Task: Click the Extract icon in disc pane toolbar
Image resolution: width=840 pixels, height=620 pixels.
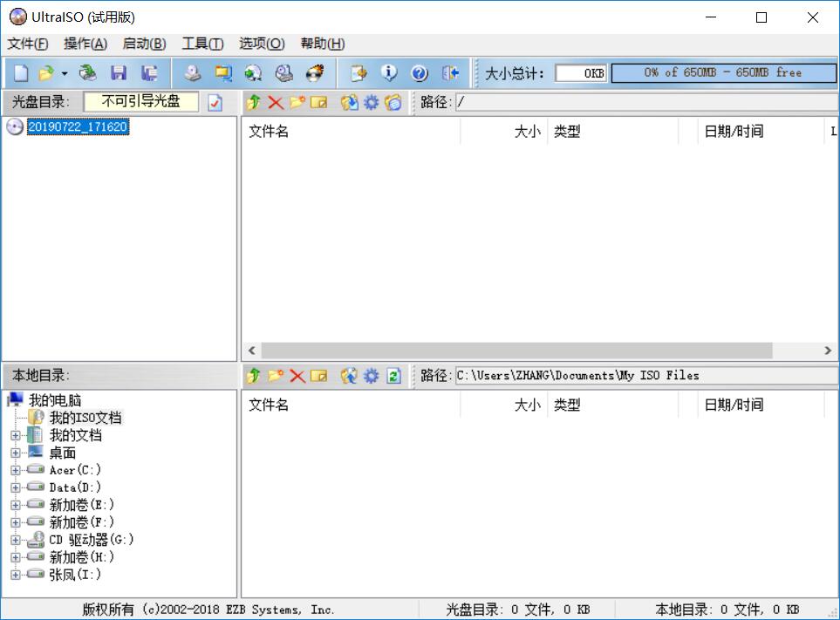Action: coord(349,102)
